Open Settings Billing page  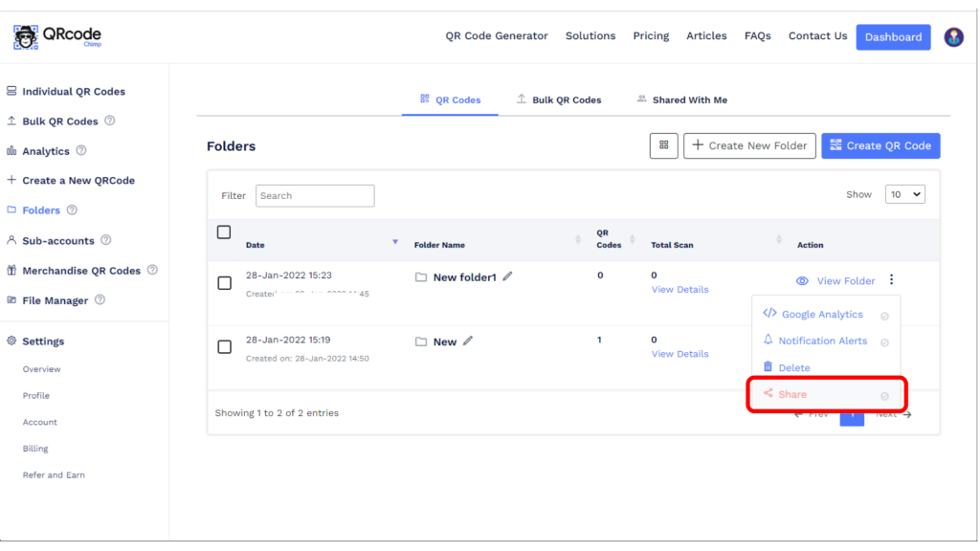pyautogui.click(x=35, y=449)
